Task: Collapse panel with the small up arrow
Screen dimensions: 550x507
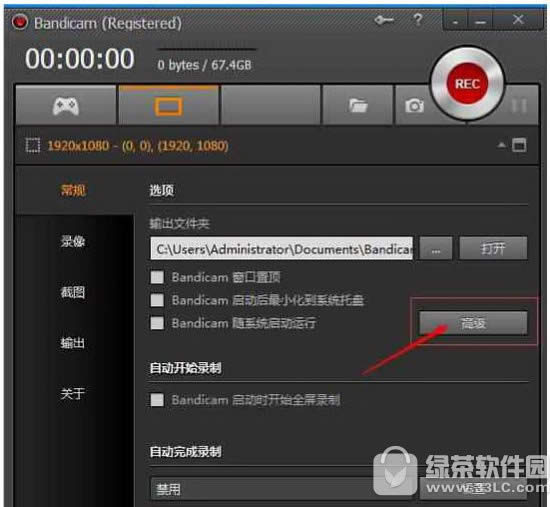Action: 502,145
